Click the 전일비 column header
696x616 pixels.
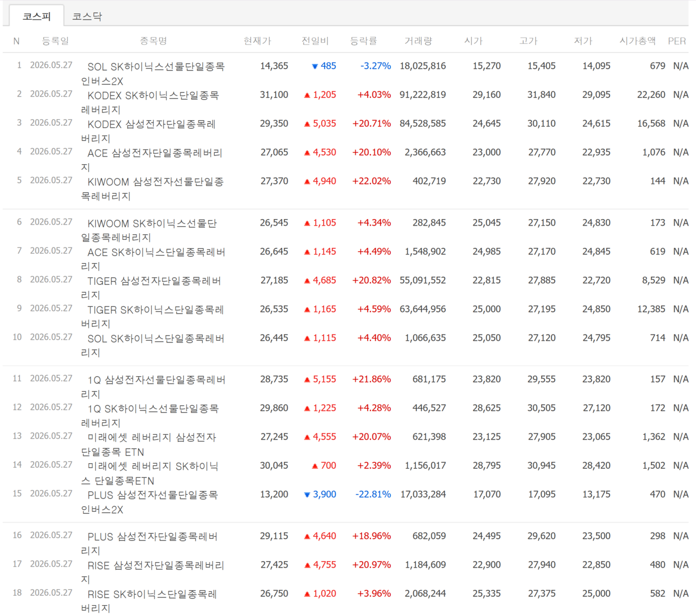(315, 41)
